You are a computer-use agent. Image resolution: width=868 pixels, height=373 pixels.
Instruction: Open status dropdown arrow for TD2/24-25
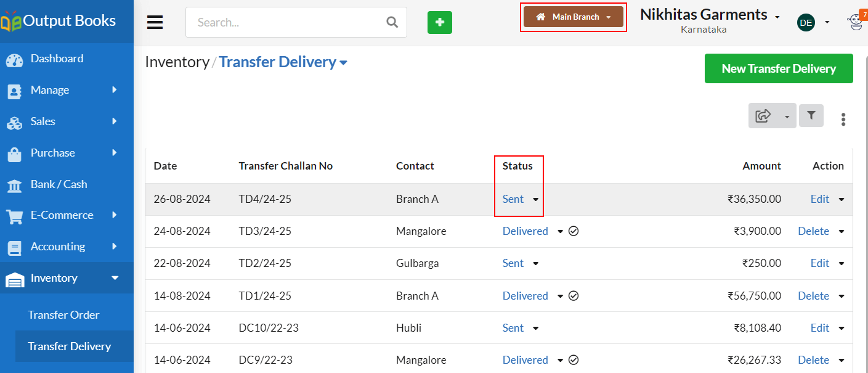pyautogui.click(x=535, y=264)
